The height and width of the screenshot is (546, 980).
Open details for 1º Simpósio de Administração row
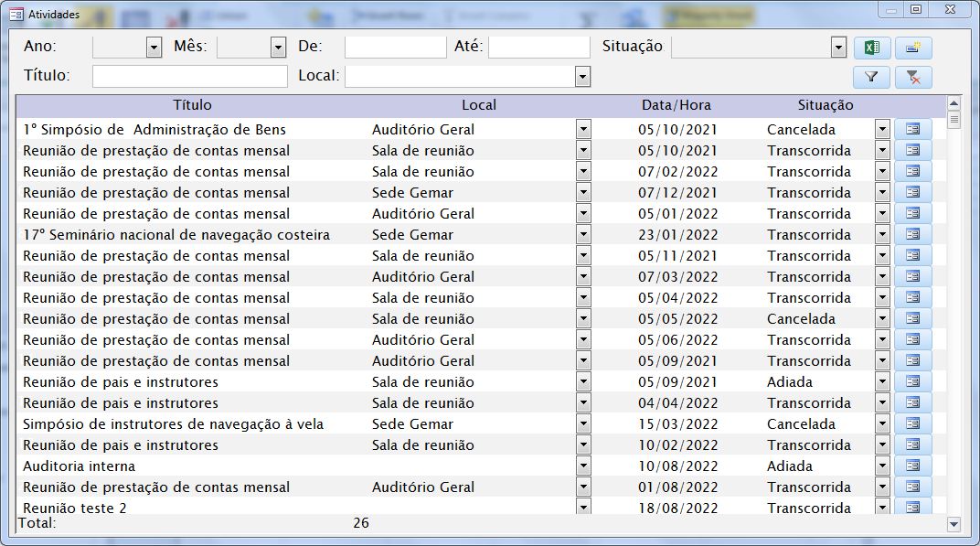pyautogui.click(x=912, y=130)
